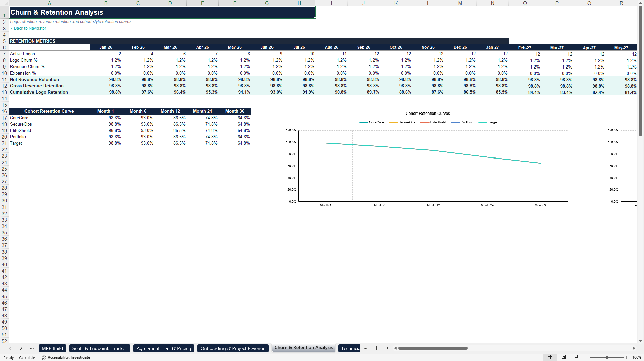The width and height of the screenshot is (644, 361).
Task: Click horizontal scrollbar right arrow
Action: (x=634, y=348)
